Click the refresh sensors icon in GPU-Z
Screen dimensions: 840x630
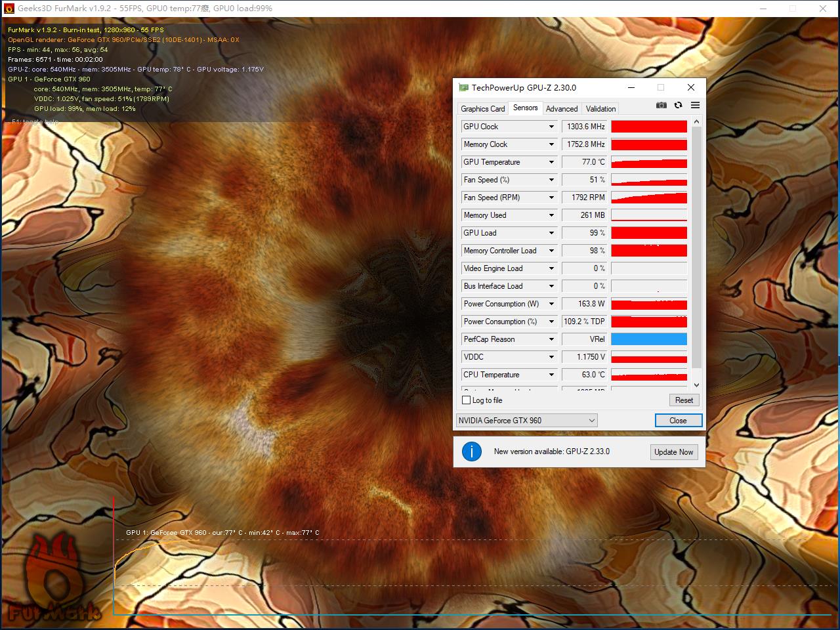[x=678, y=105]
